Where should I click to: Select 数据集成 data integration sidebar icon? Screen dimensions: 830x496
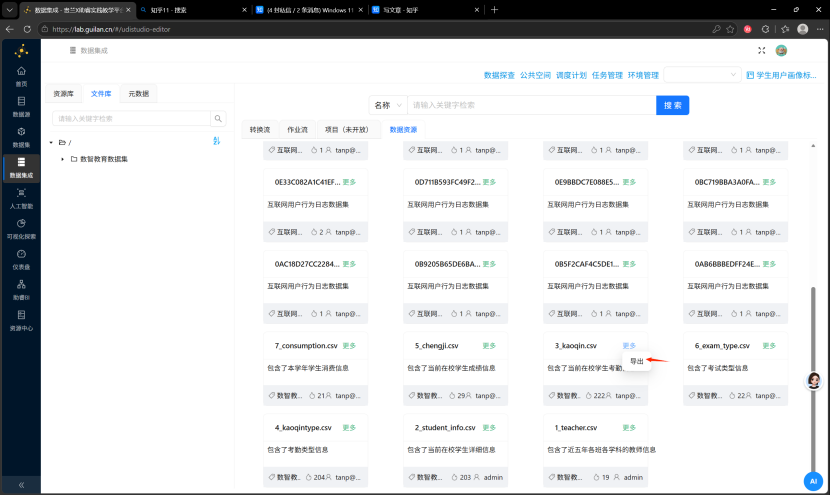point(21,168)
